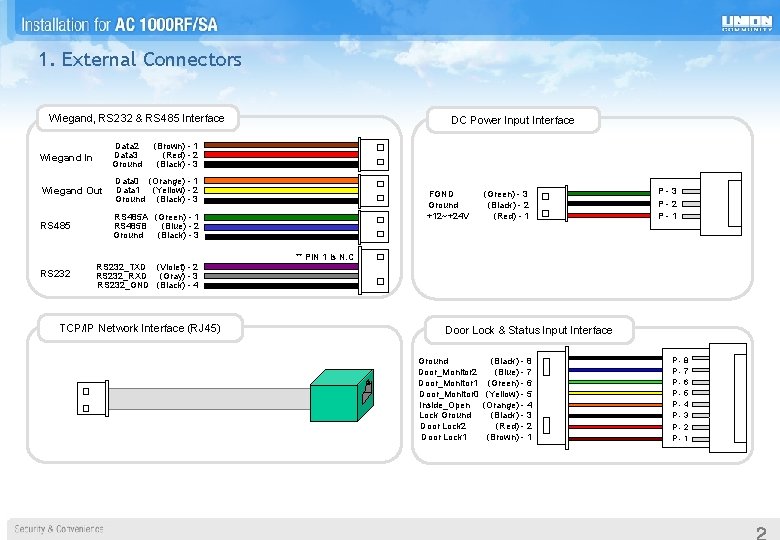This screenshot has width=780, height=540.
Task: Click the blue RS485B wire
Action: coord(281,227)
